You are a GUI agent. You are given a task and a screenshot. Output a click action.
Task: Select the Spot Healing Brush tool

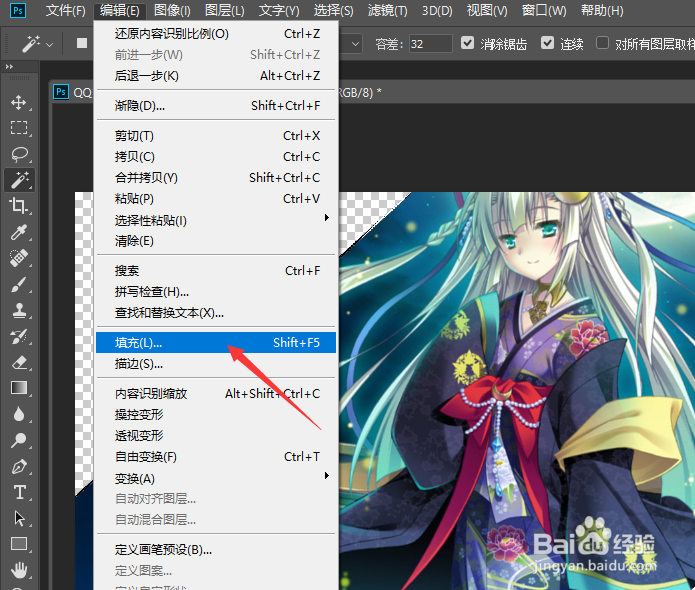click(x=19, y=258)
